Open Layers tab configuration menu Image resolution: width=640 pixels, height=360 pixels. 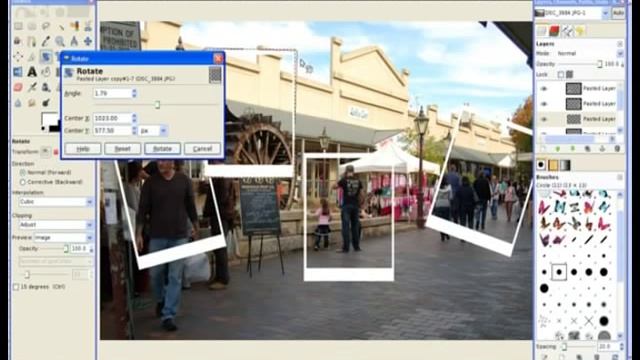pyautogui.click(x=620, y=44)
